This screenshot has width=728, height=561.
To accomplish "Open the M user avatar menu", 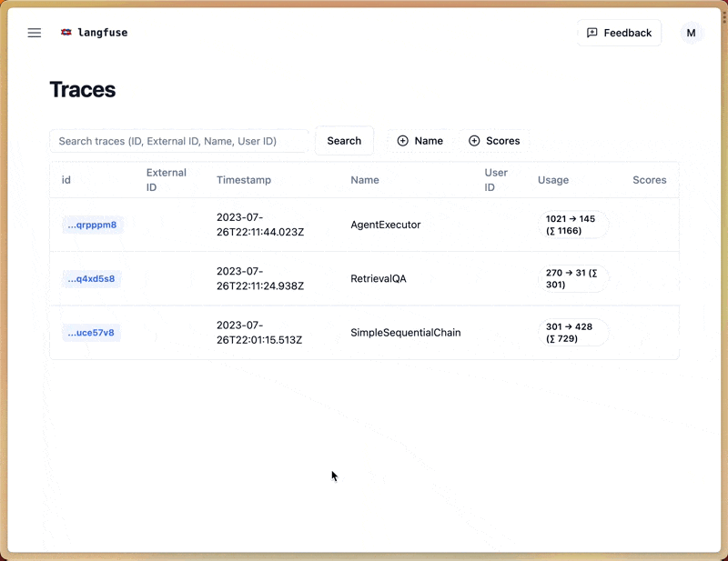I will [691, 33].
